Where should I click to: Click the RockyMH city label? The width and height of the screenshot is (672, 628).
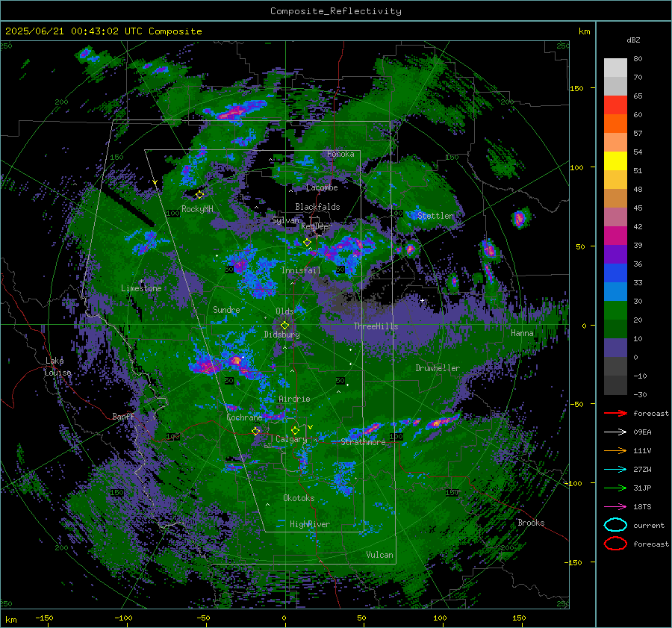coord(197,209)
